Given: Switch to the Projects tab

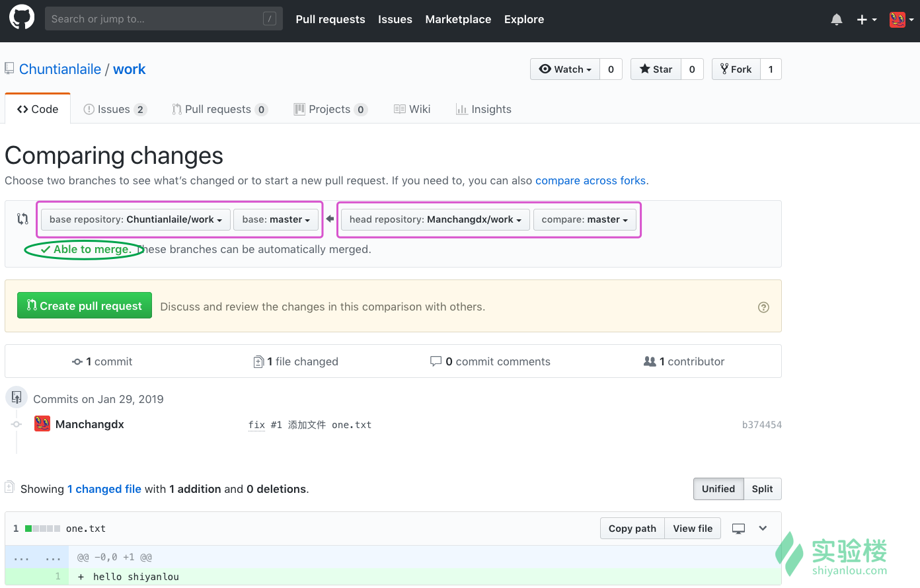Looking at the screenshot, I should [330, 109].
